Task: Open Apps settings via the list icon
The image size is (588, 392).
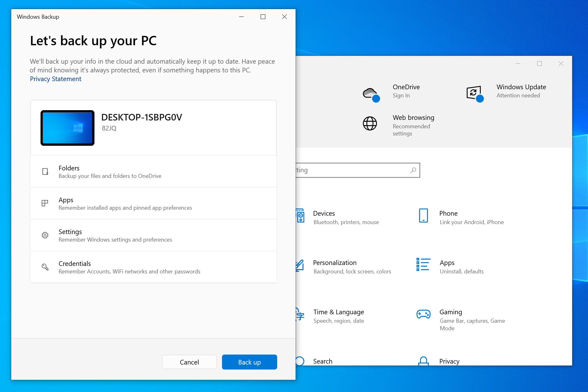Action: coord(423,264)
